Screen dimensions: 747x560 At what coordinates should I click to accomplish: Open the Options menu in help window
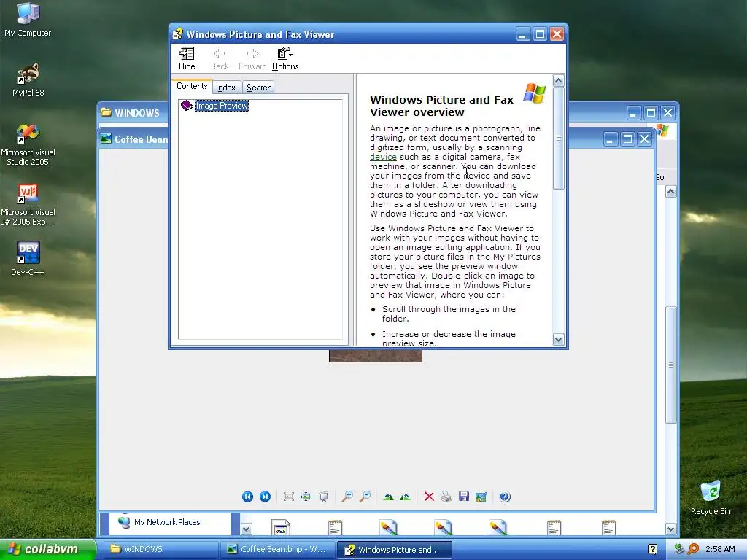(285, 59)
